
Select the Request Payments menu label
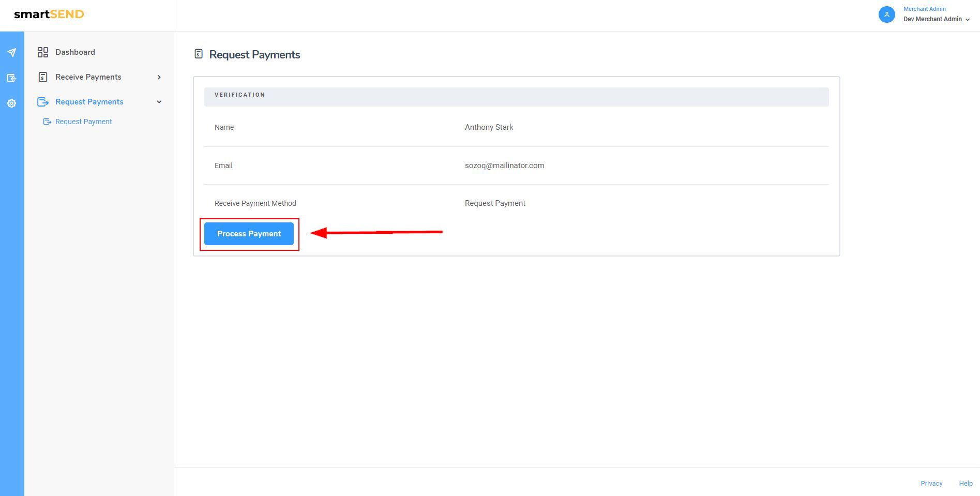click(x=89, y=102)
